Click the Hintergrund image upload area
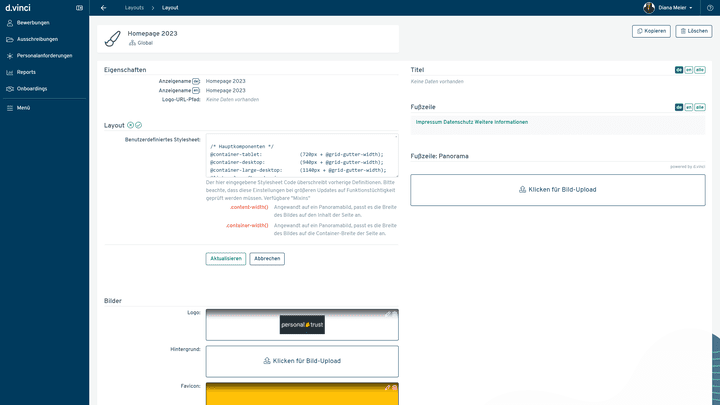 [x=302, y=360]
